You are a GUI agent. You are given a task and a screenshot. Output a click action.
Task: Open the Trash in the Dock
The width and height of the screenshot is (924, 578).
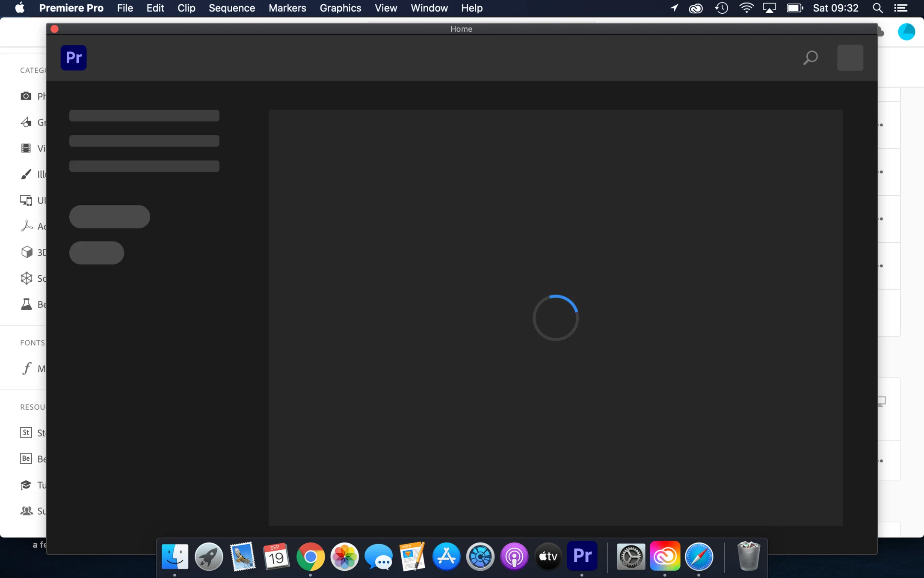(749, 557)
